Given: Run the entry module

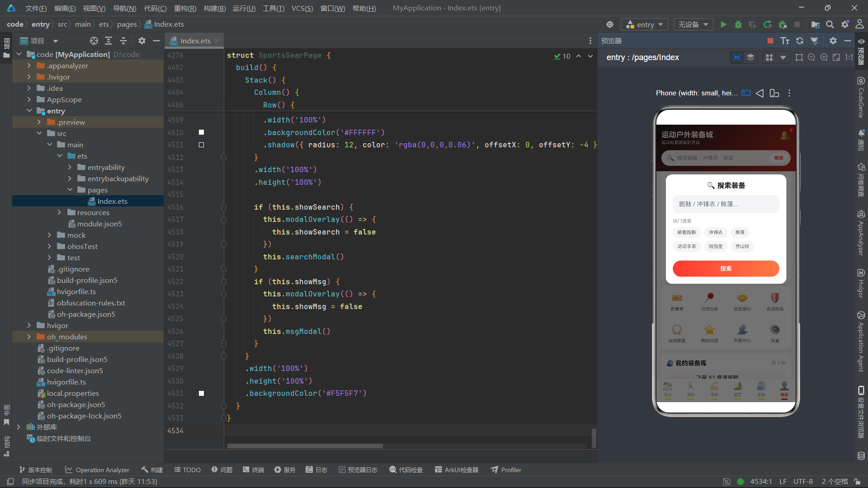Looking at the screenshot, I should coord(723,24).
